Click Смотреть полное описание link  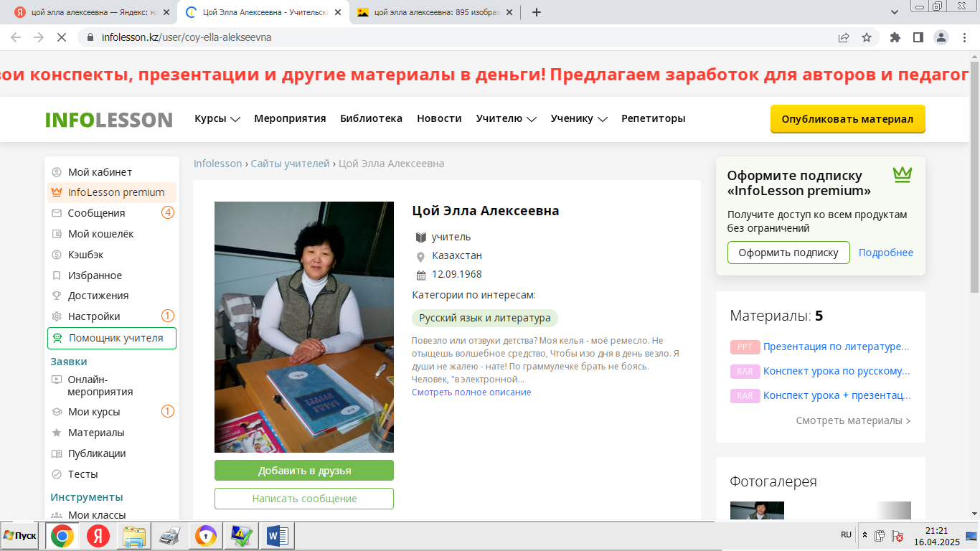[471, 392]
